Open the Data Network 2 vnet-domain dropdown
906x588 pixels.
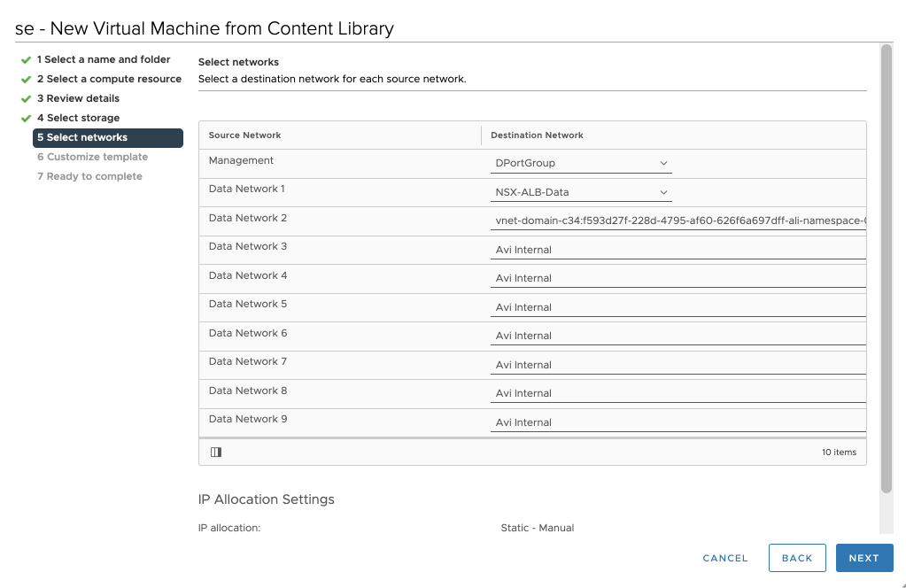tap(678, 220)
